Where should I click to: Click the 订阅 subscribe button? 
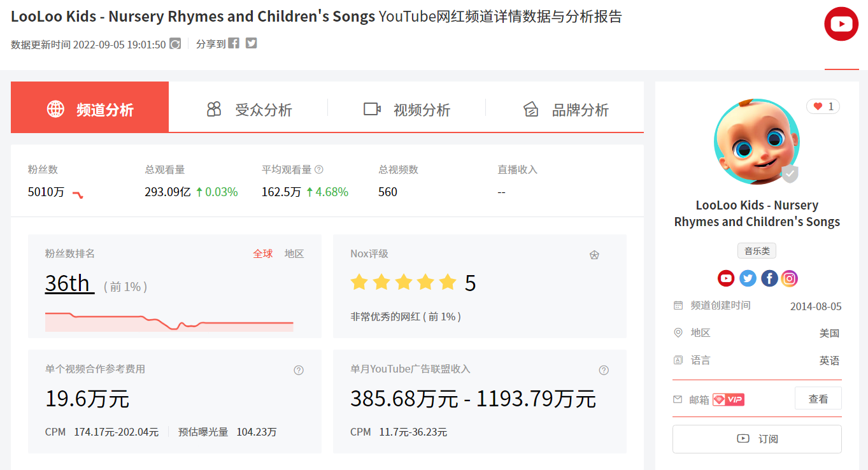[x=757, y=439]
